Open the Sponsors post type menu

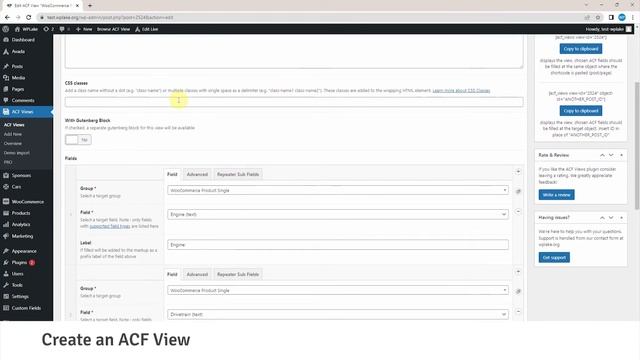21,176
